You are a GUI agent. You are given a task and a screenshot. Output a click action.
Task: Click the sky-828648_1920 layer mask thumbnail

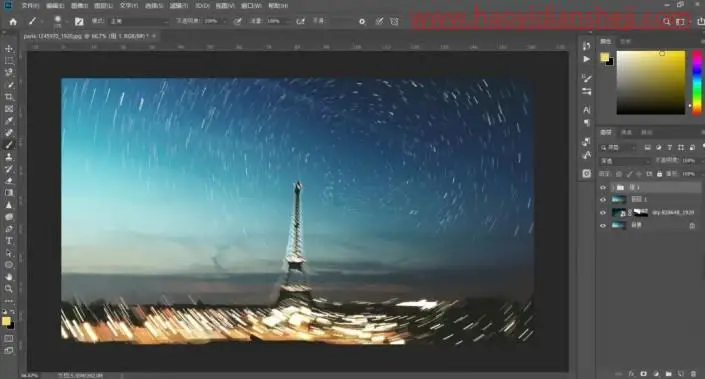coord(641,213)
